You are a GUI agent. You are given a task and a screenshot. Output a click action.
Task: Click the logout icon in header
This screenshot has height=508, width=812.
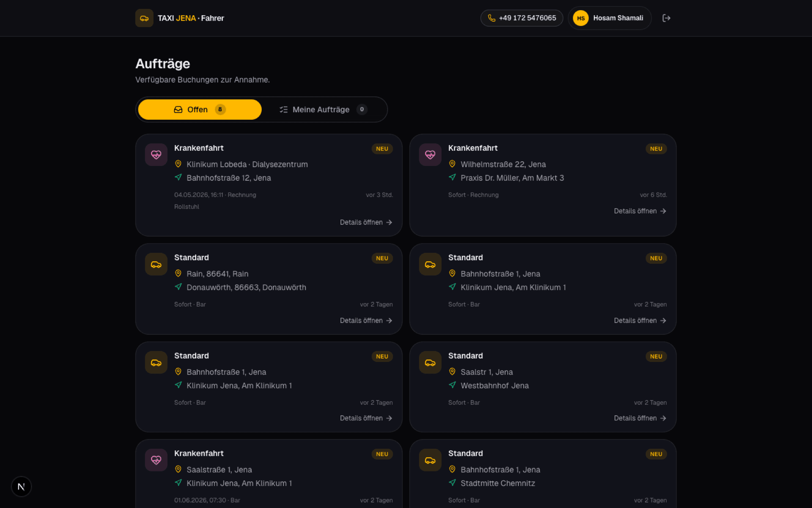666,18
